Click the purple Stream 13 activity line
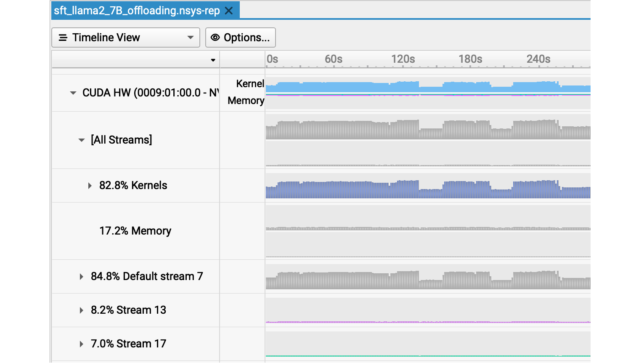 (x=428, y=322)
